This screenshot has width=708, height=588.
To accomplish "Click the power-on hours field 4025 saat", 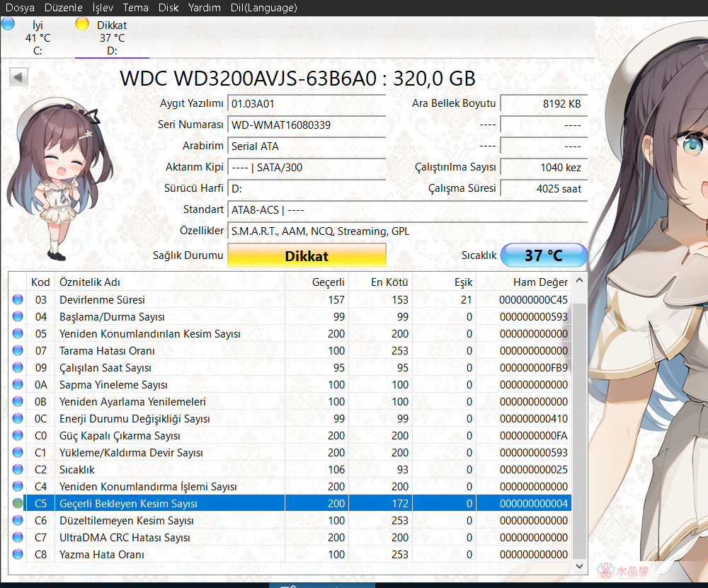I will coord(544,189).
